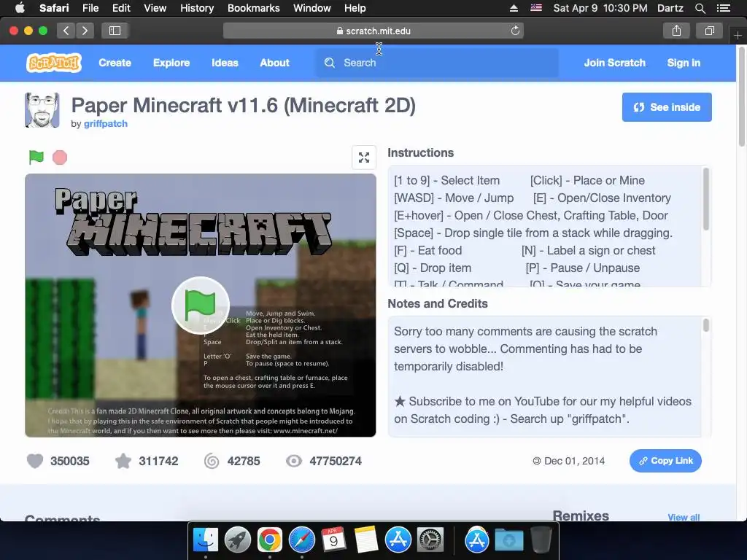Open Spotlight search
747x560 pixels.
click(700, 8)
